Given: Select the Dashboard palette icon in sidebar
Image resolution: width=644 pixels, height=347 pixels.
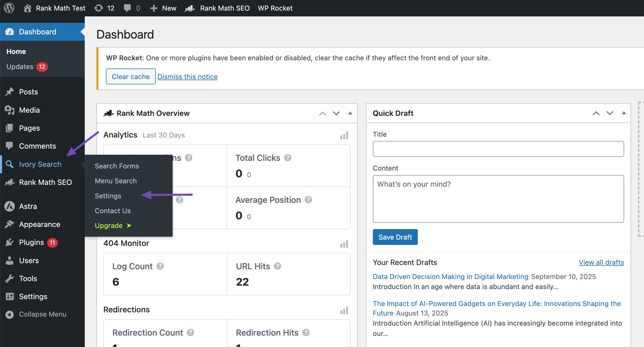Looking at the screenshot, I should click(x=10, y=32).
